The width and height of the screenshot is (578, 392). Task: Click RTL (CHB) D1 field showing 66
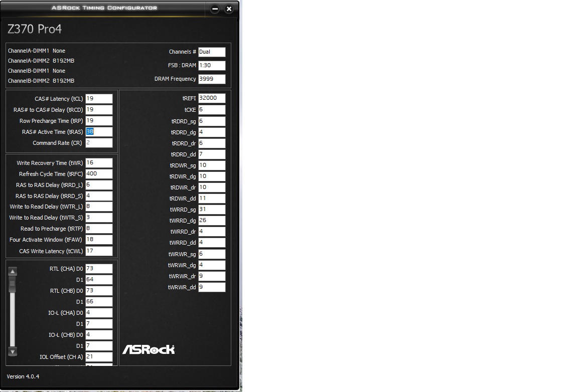pos(99,302)
